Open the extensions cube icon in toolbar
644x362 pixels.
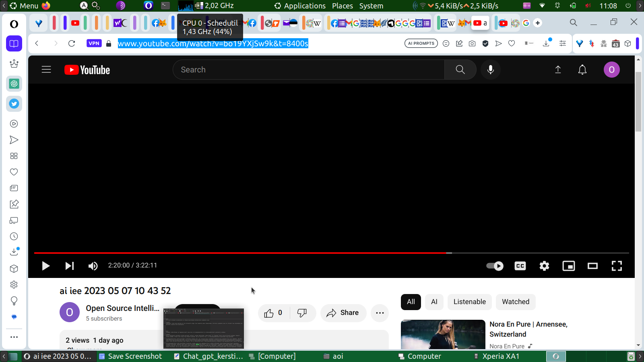click(628, 43)
